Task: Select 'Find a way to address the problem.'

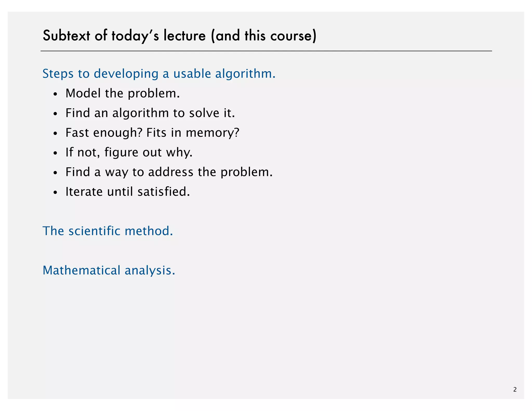Action: click(x=169, y=172)
